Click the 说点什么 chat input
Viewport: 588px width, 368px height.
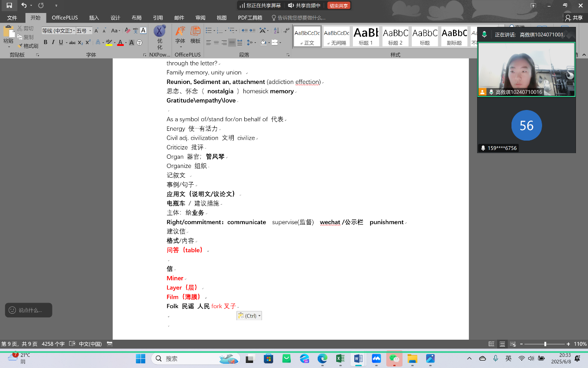pyautogui.click(x=29, y=310)
